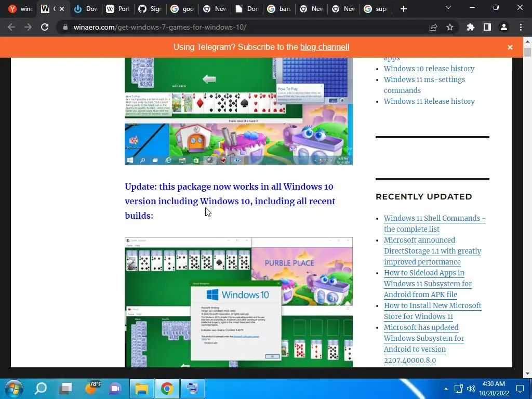Image resolution: width=532 pixels, height=399 pixels.
Task: Open the weather widget showing 78°F
Action: tap(92, 388)
